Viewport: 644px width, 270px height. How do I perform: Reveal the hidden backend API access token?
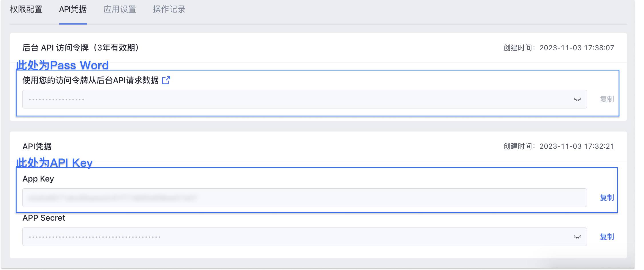click(577, 99)
